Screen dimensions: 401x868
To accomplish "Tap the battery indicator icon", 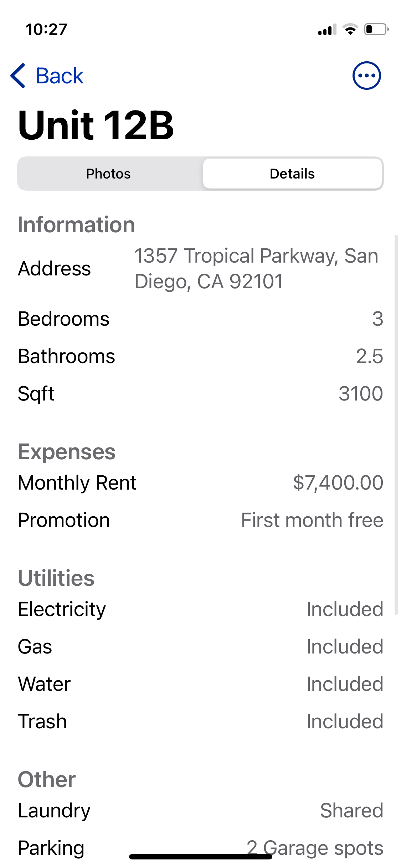I will pos(376,29).
